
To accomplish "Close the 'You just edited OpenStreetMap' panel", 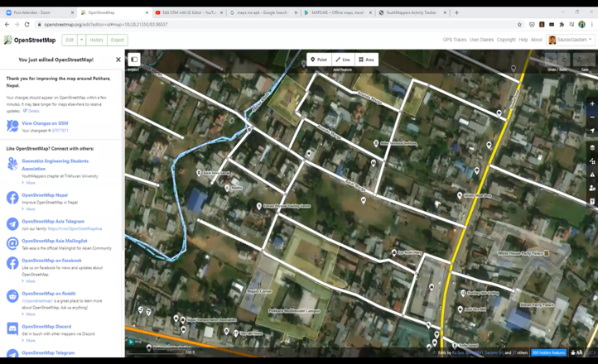I will [118, 60].
